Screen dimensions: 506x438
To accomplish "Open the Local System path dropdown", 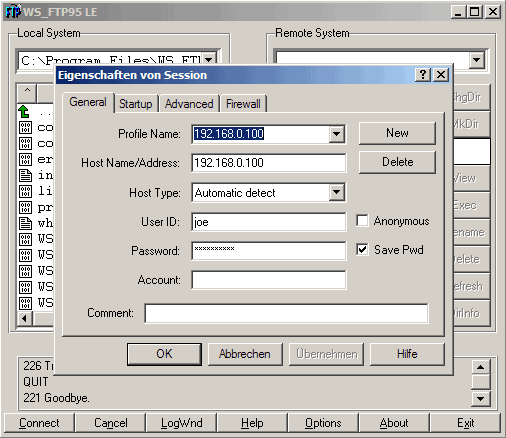I will pos(209,60).
